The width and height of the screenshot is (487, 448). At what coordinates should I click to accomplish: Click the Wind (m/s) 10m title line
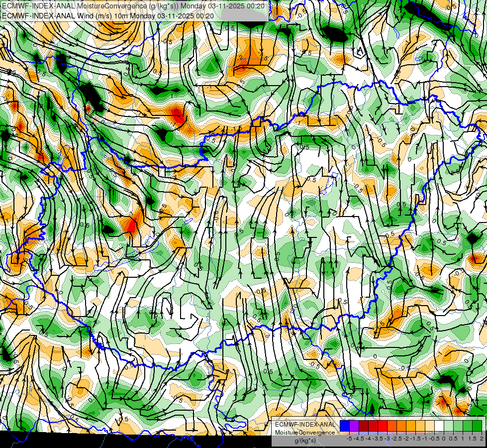point(108,16)
